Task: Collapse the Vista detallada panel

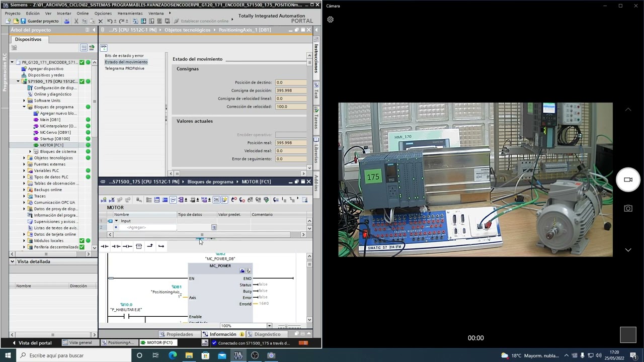Action: click(13, 261)
